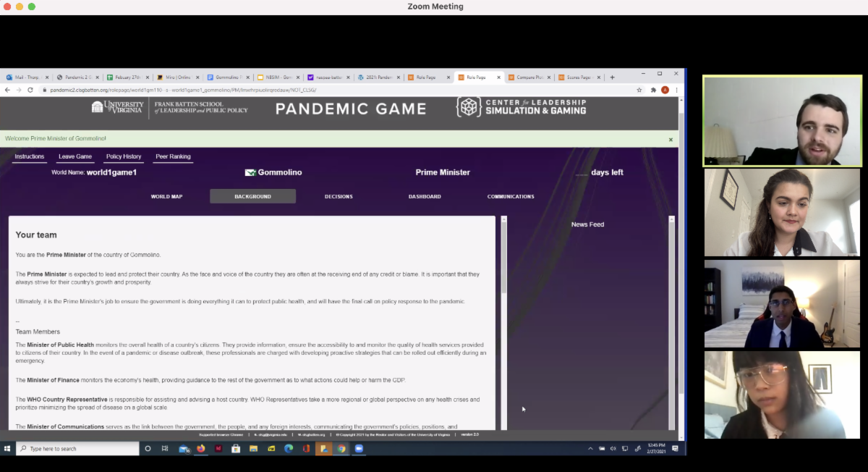Click the Zoom icon in the taskbar
Image resolution: width=868 pixels, height=472 pixels.
coord(359,449)
